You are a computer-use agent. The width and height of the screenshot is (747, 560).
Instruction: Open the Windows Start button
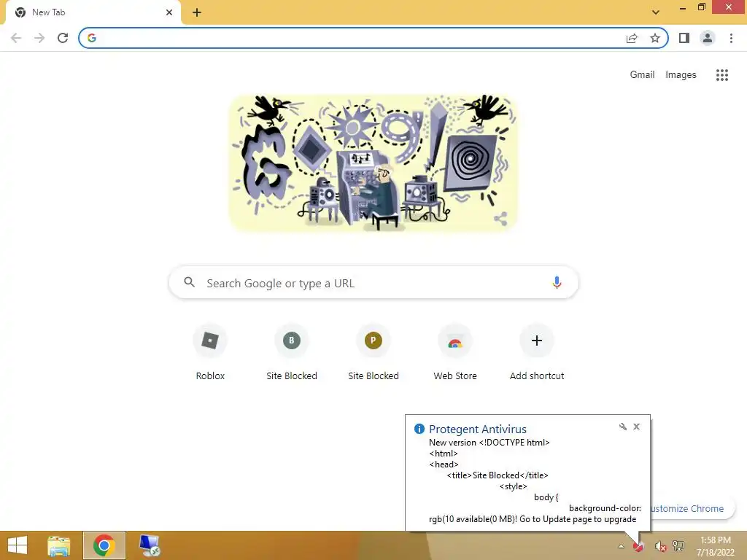pyautogui.click(x=18, y=545)
